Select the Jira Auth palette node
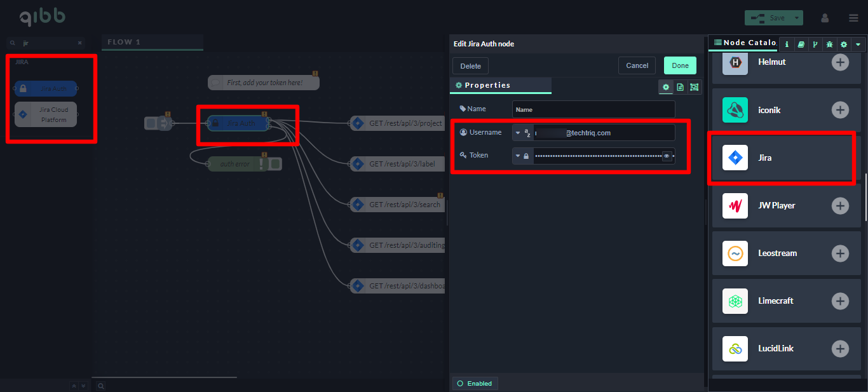 pyautogui.click(x=45, y=89)
